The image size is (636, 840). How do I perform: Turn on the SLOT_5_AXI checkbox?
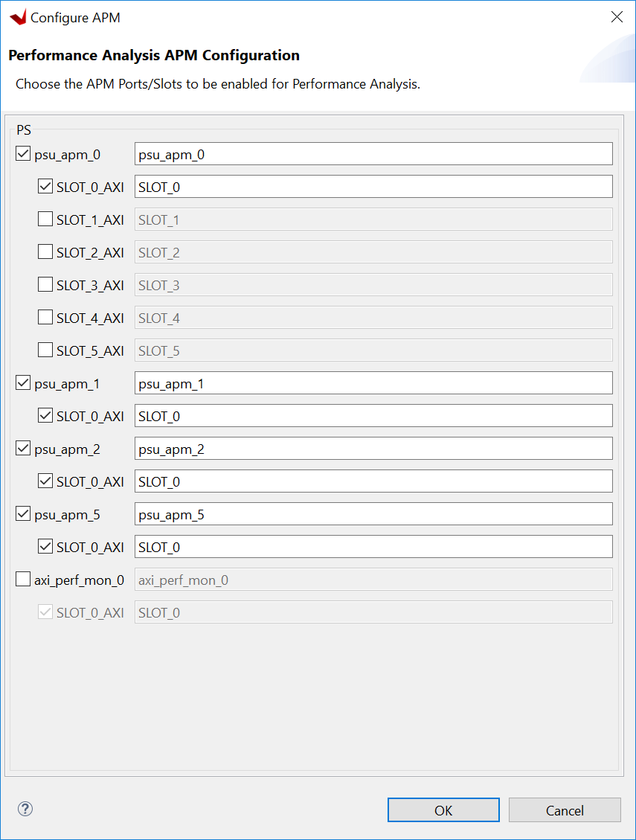tap(45, 350)
